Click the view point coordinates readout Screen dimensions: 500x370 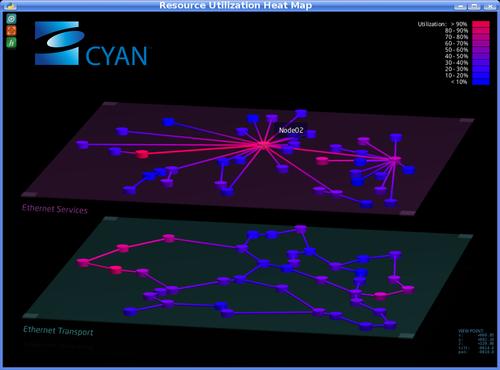click(476, 341)
